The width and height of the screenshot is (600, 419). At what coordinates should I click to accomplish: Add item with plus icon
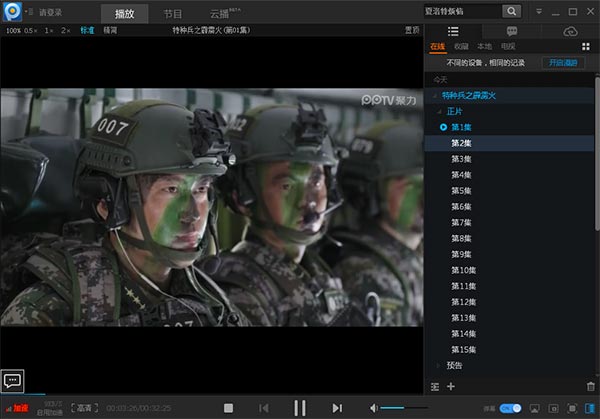click(451, 386)
